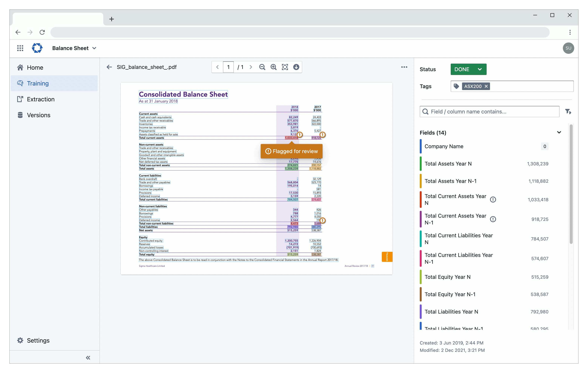Reload the browser page
This screenshot has height=373, width=588.
[x=42, y=32]
